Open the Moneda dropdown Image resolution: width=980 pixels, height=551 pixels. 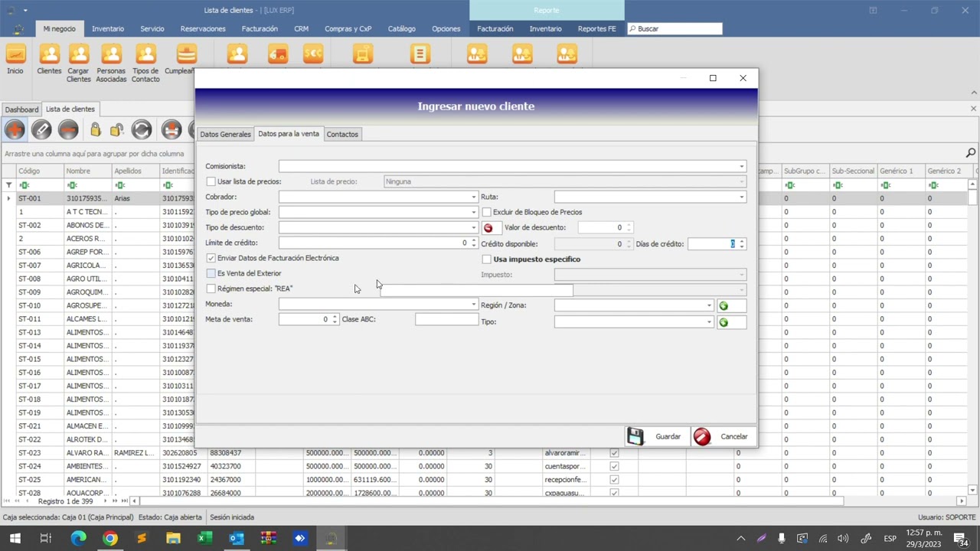pos(473,304)
